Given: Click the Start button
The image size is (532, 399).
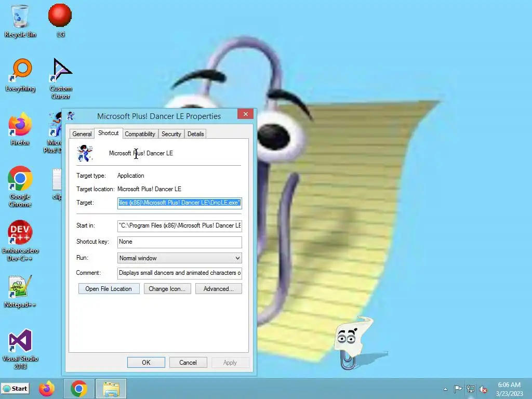Looking at the screenshot, I should tap(15, 389).
